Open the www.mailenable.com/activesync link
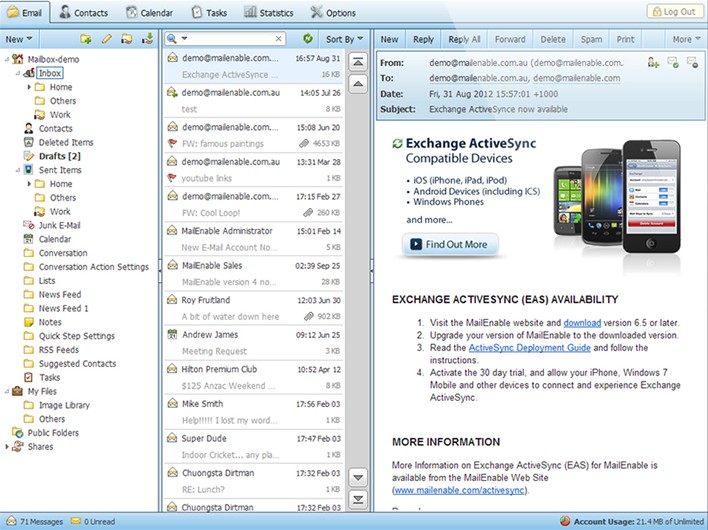 pos(459,490)
